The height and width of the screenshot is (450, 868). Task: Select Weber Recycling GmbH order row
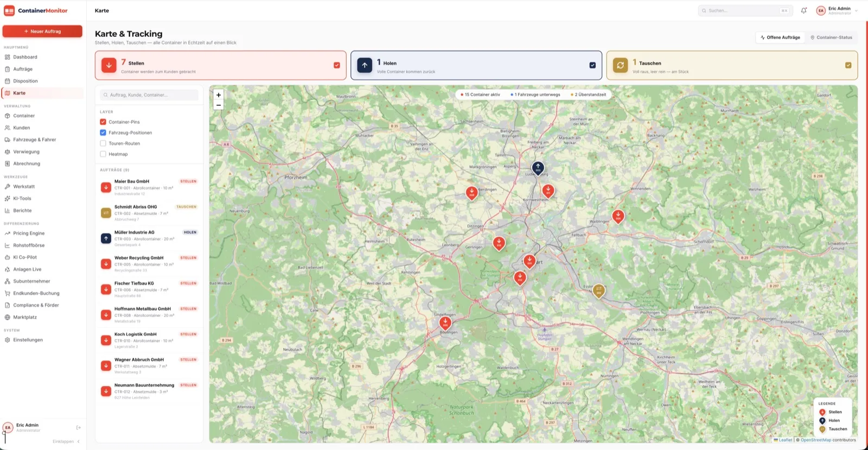tap(149, 264)
